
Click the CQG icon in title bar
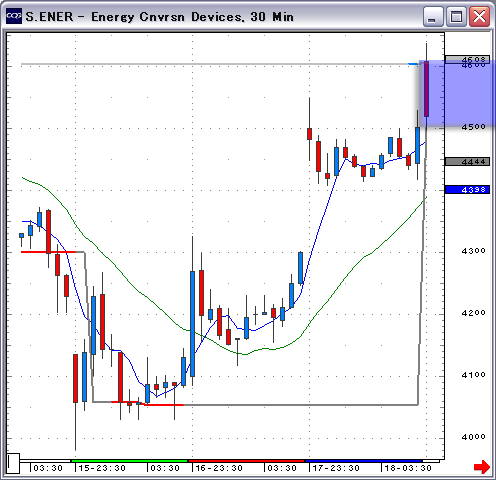pos(14,16)
